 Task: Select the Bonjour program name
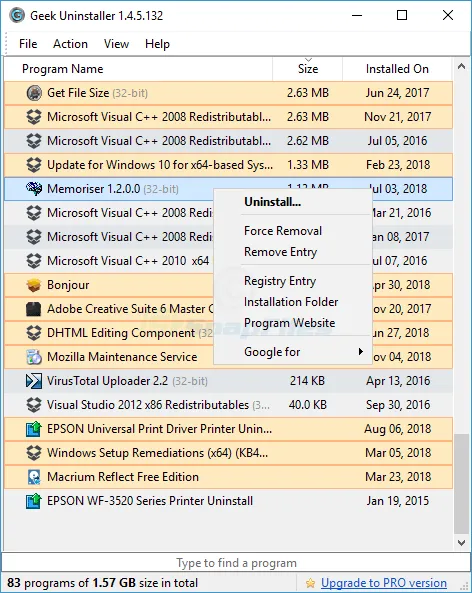[68, 285]
